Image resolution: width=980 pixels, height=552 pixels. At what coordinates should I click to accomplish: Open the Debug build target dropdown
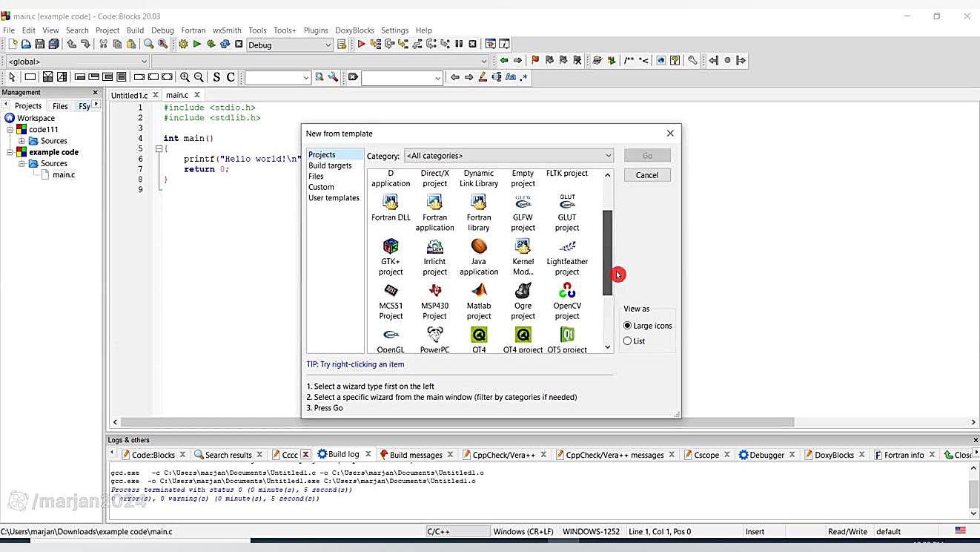(x=289, y=45)
